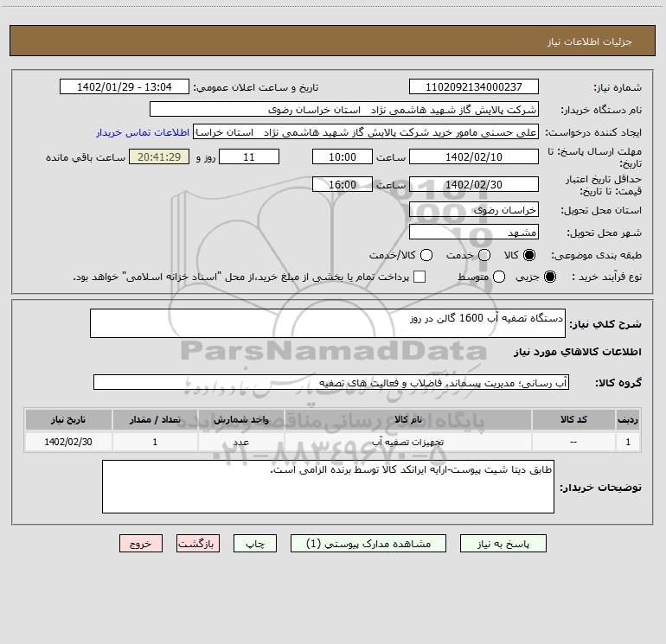The width and height of the screenshot is (666, 644).
Task: Click the row number cell in the تجهیزات تصفیه آب row
Action: click(628, 442)
